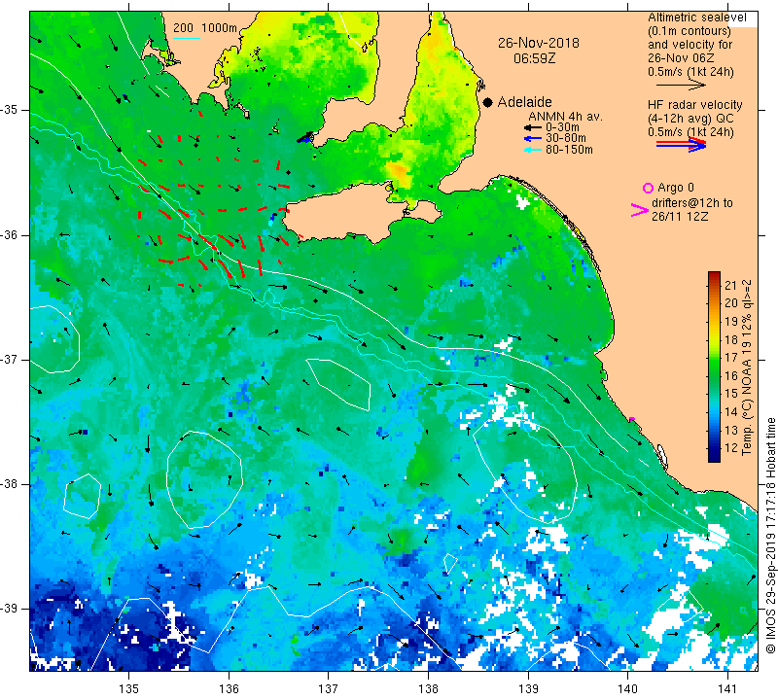
Task: Click the temperature color bar
Action: click(714, 367)
